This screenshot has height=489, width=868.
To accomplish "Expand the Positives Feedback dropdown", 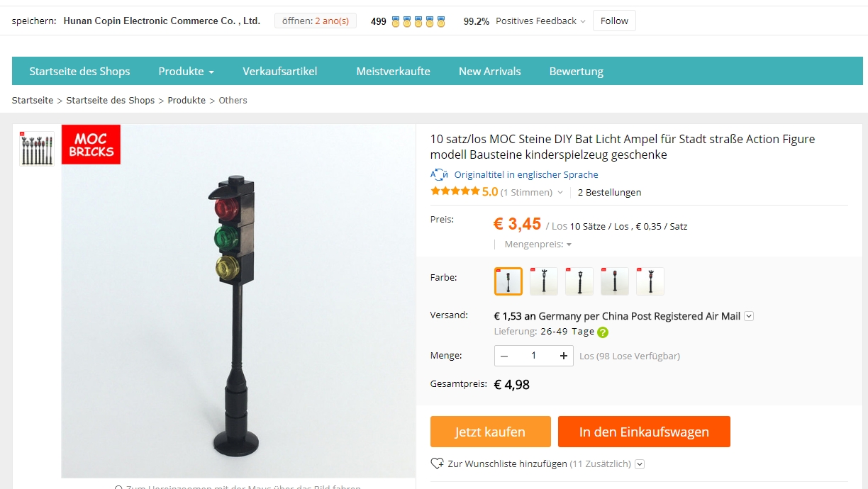I will 541,21.
